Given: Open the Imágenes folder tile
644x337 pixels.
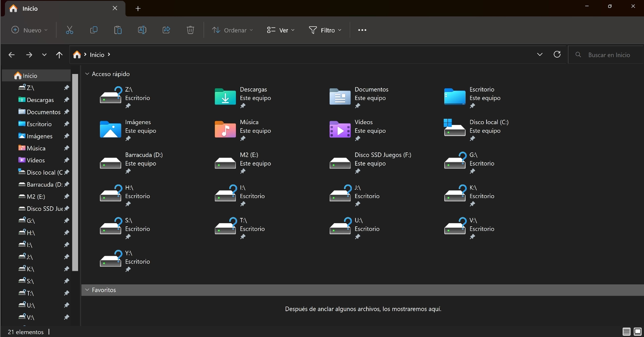Looking at the screenshot, I should click(x=128, y=130).
